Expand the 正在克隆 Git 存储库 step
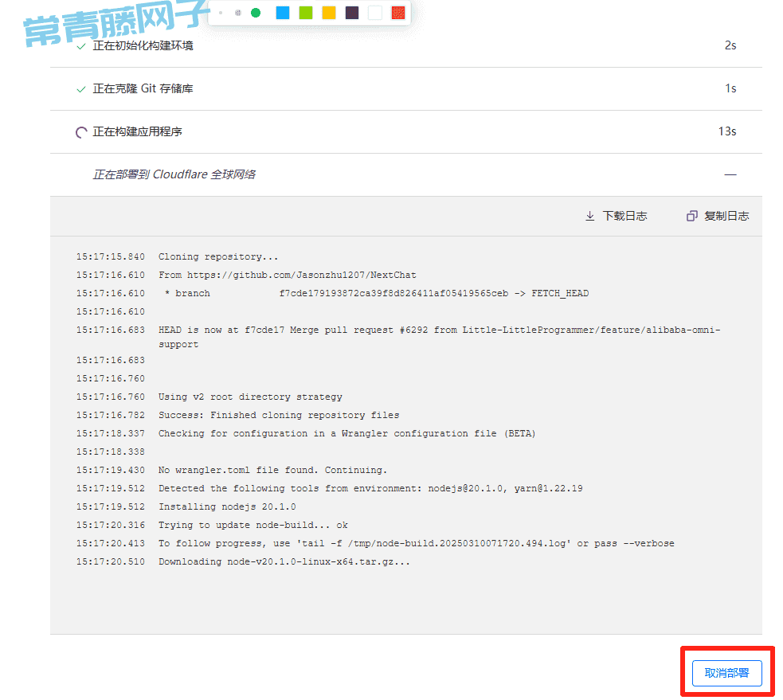The image size is (783, 700). tap(406, 89)
